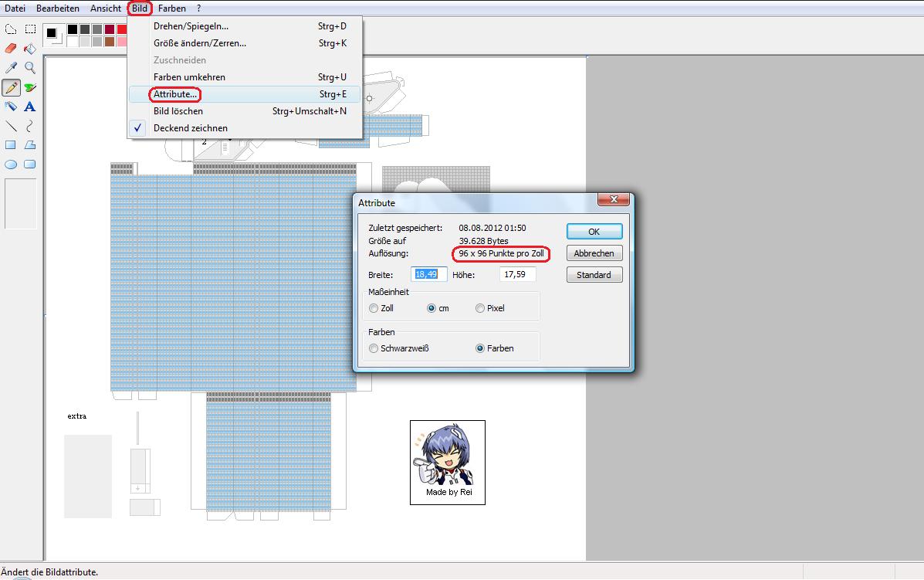Switch measurement unit to Pixel

click(480, 308)
